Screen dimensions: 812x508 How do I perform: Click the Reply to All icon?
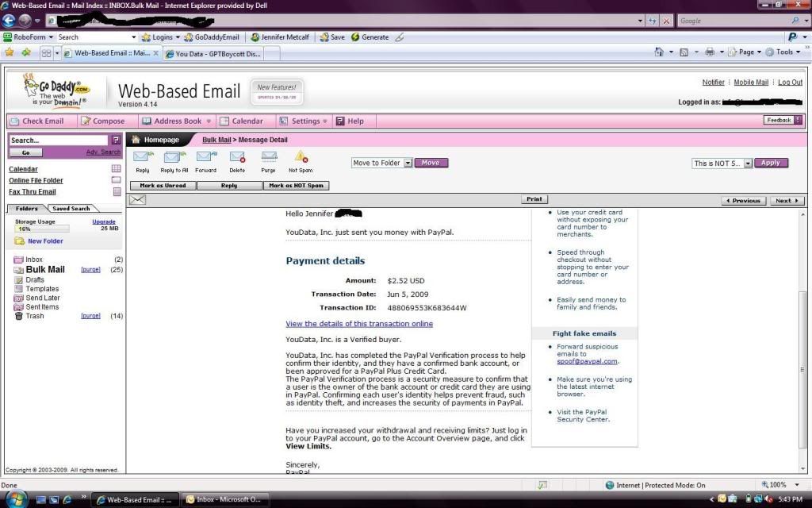(174, 156)
